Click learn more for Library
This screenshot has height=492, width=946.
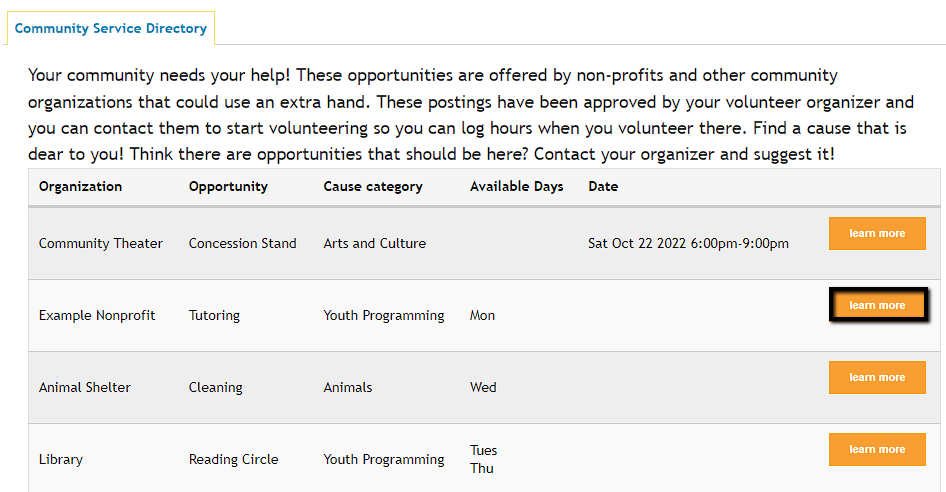877,450
